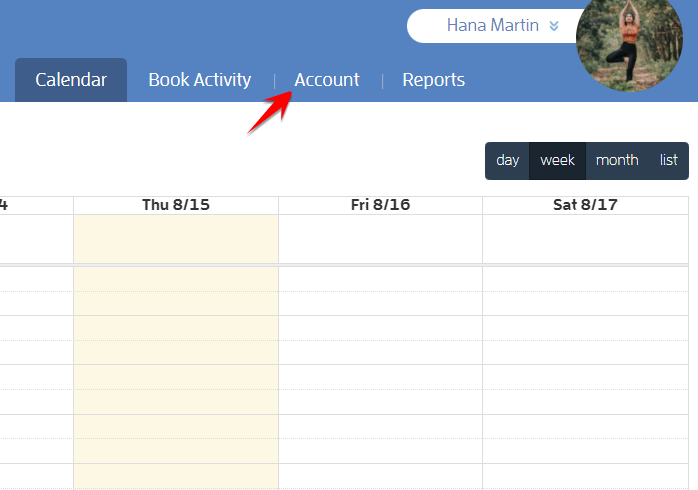Switch calendar to day view
The height and width of the screenshot is (490, 698).
(x=507, y=161)
